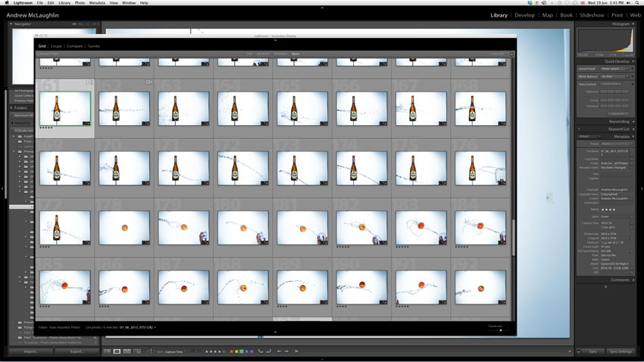644x362 pixels.
Task: Open the Map module
Action: click(547, 15)
